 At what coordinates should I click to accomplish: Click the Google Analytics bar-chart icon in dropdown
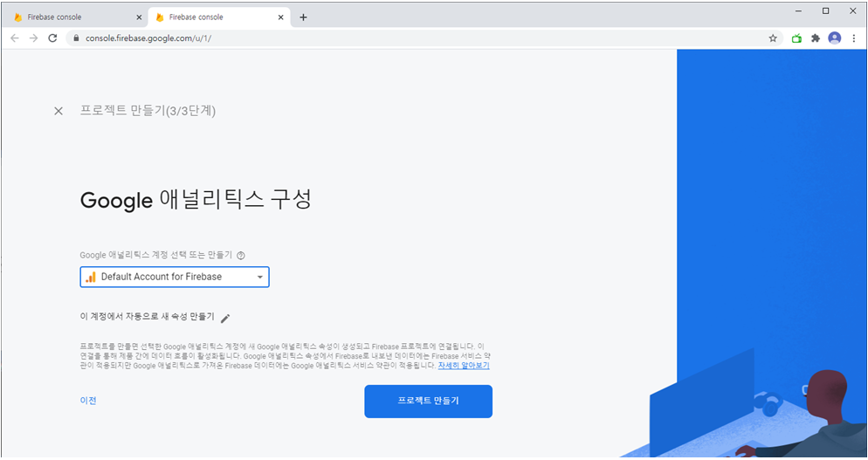coord(91,277)
